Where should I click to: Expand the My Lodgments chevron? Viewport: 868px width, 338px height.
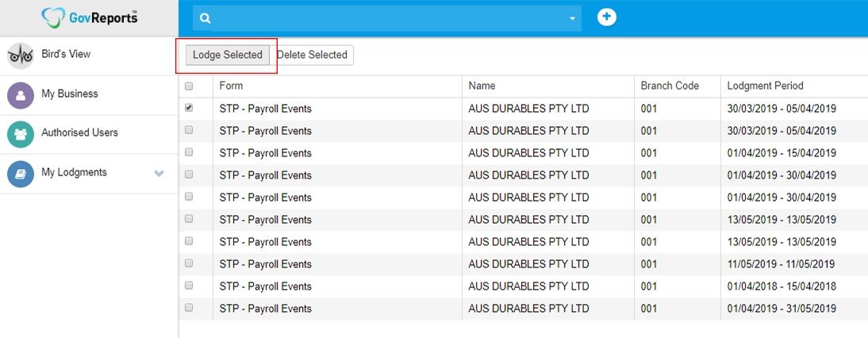pyautogui.click(x=159, y=173)
